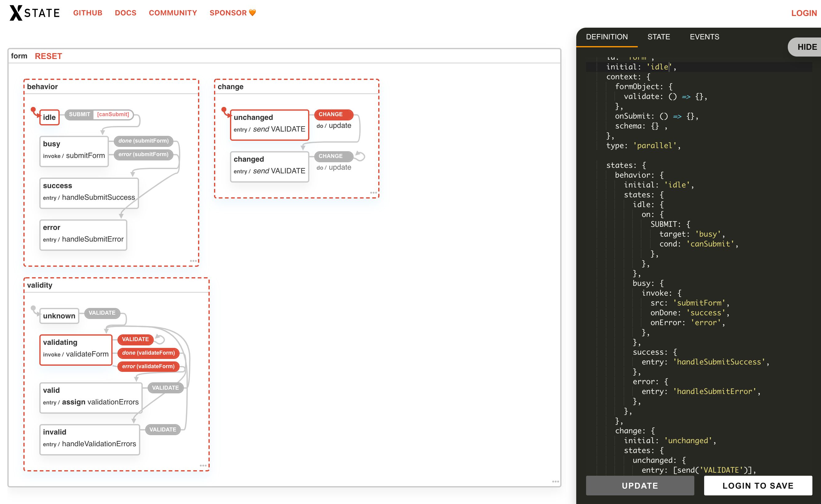Click code line cond: 'canSubmit'
The width and height of the screenshot is (821, 504).
699,244
